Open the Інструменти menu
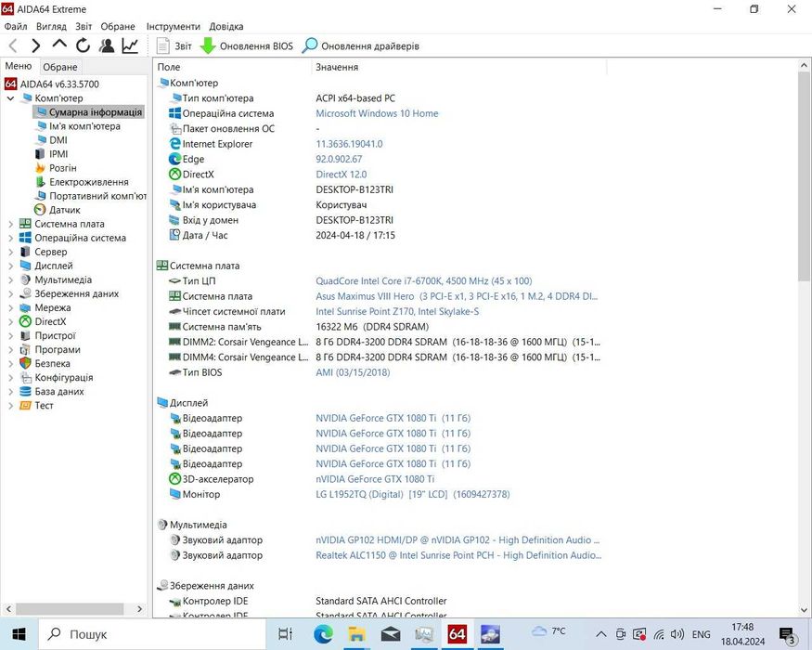The width and height of the screenshot is (812, 650). tap(173, 26)
